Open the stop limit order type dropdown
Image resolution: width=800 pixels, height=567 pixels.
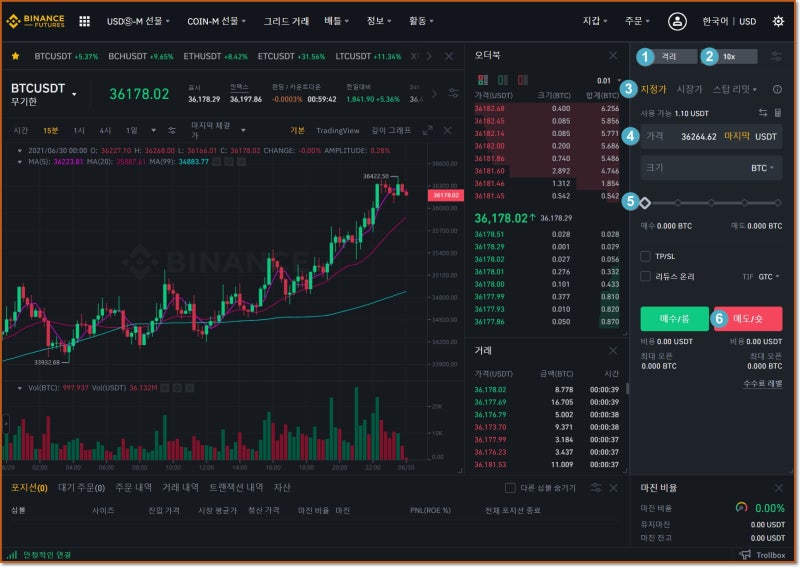tap(735, 89)
